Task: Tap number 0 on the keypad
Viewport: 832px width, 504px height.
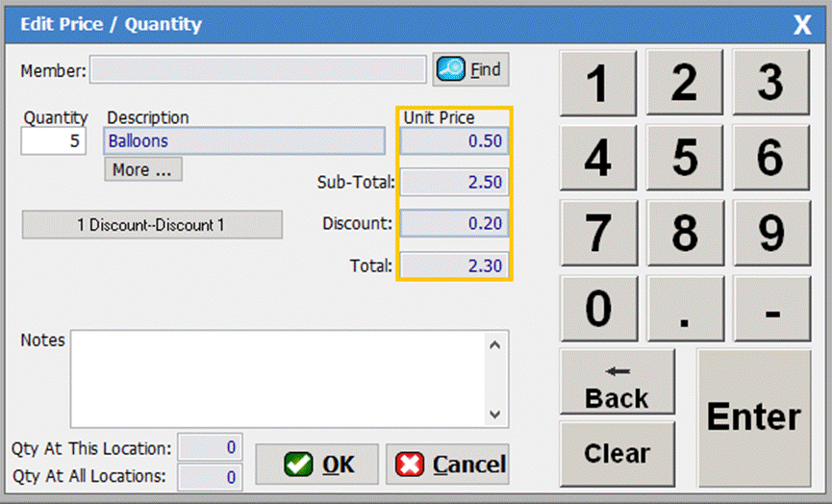Action: [x=597, y=308]
